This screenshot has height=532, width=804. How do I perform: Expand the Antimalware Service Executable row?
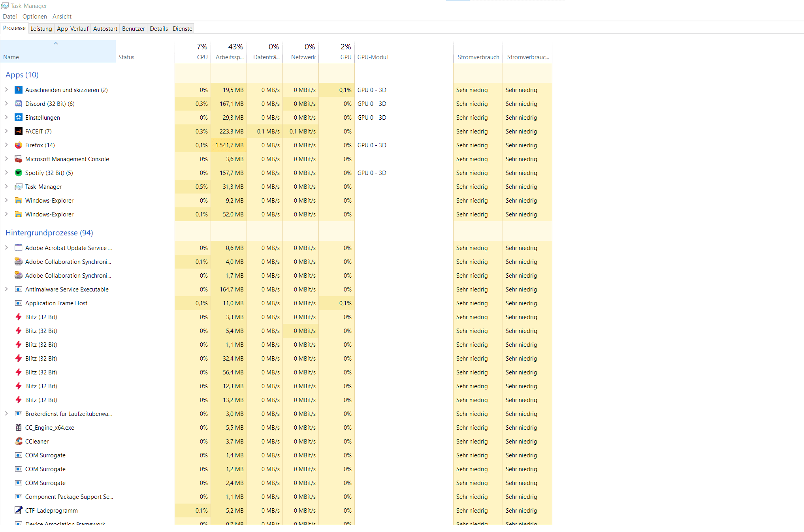click(6, 289)
